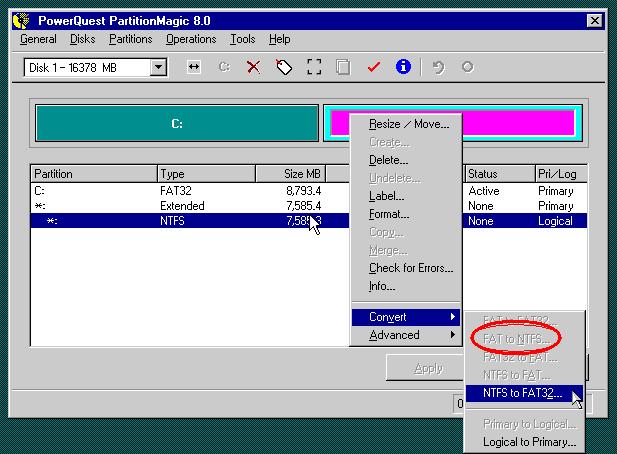Screen dimensions: 617x454
Task: Choose Label... in context menu
Action: pos(406,196)
